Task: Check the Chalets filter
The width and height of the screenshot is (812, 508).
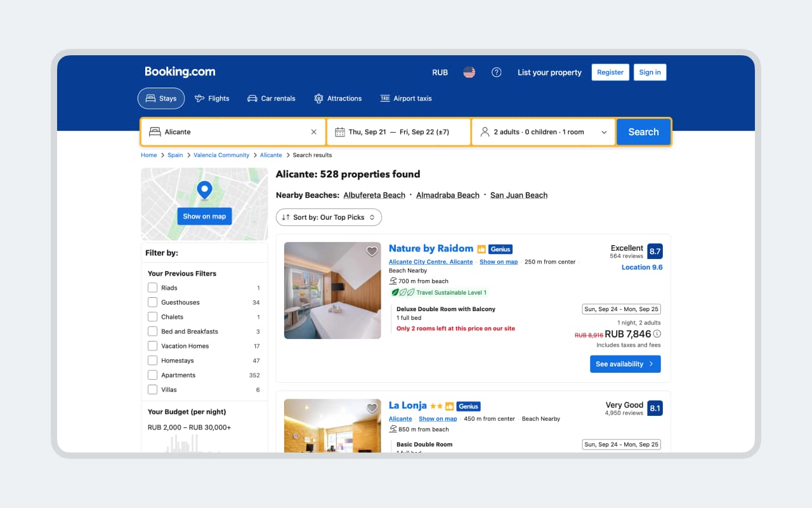Action: [x=152, y=317]
